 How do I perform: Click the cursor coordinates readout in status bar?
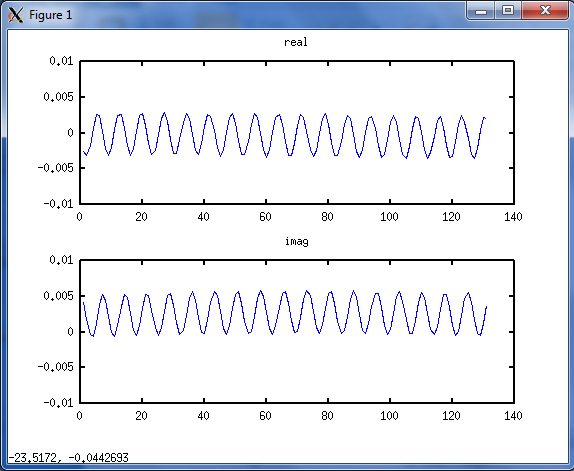(x=68, y=457)
